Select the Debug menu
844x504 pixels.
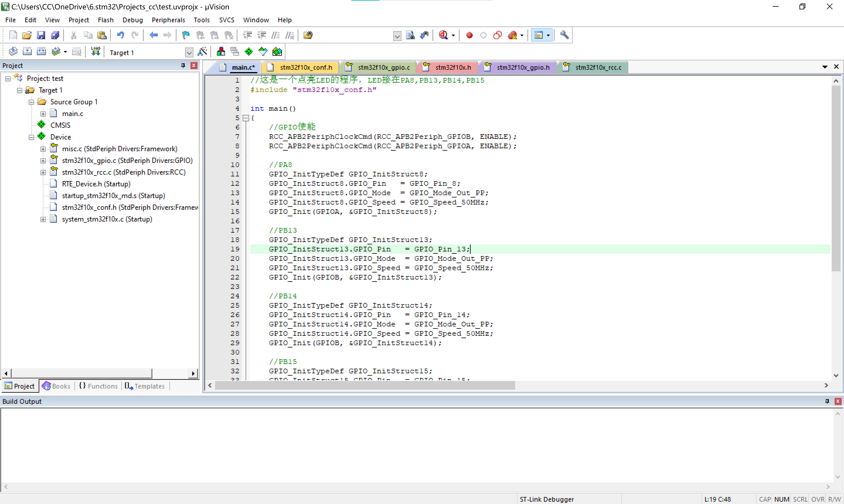131,20
